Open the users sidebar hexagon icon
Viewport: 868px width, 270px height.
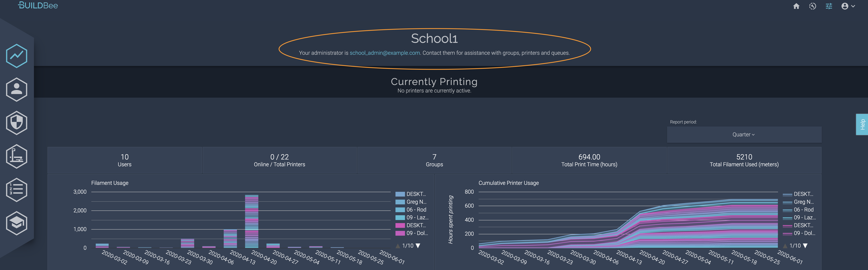(16, 89)
